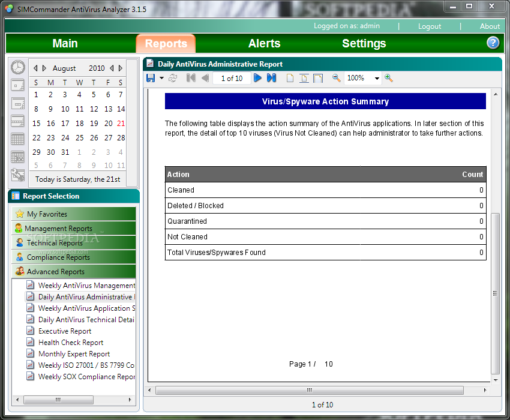The image size is (510, 420).
Task: Click report list scroll right arrow
Action: (130, 400)
